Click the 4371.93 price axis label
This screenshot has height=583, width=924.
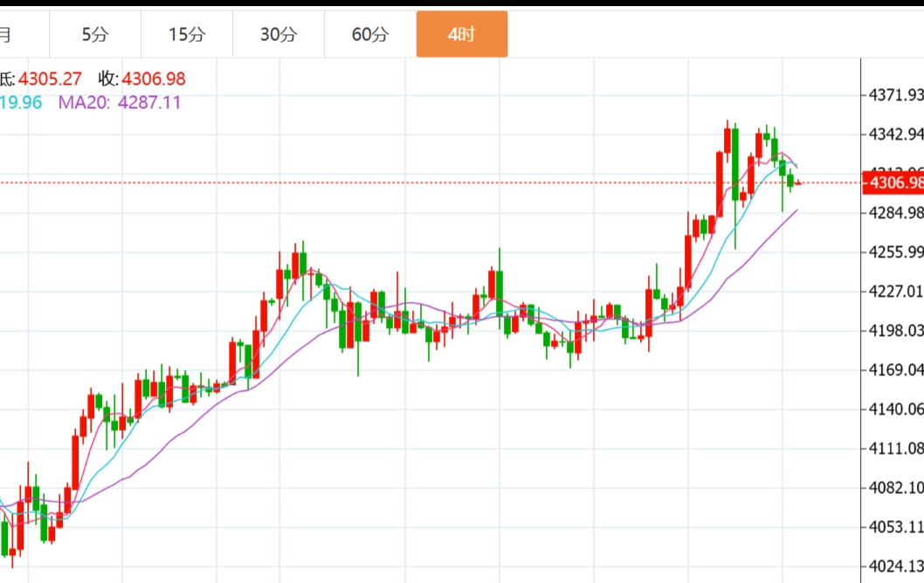click(895, 94)
